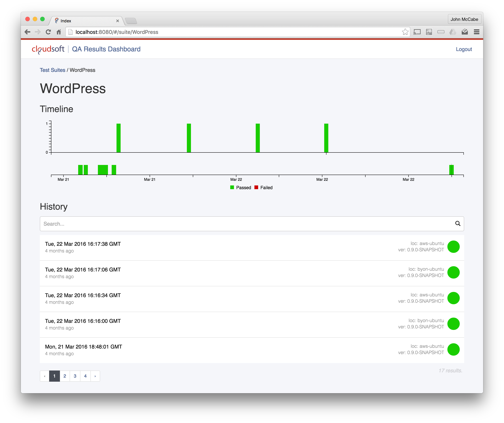Click green status circle for 16:17:06 result
This screenshot has height=423, width=504.
click(453, 272)
